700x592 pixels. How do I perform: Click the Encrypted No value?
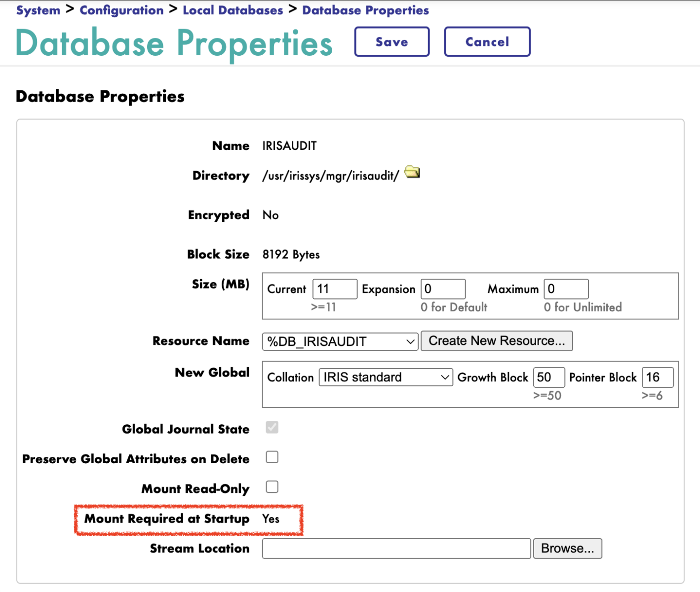click(x=271, y=215)
